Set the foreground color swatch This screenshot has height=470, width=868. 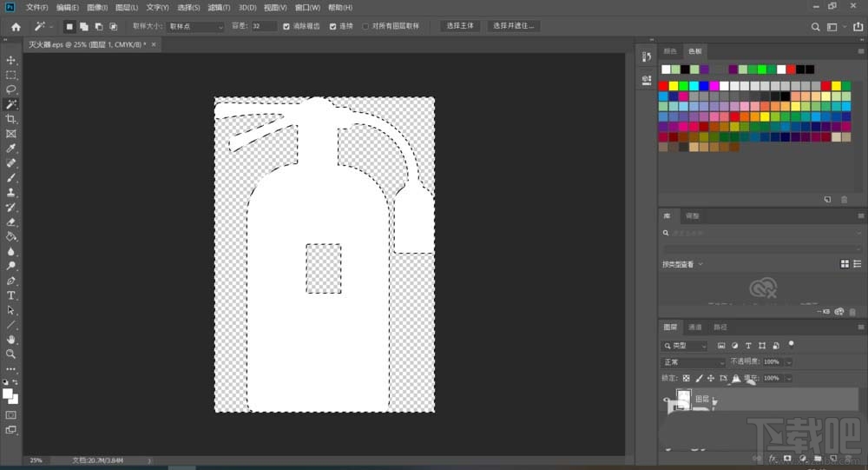click(x=8, y=394)
